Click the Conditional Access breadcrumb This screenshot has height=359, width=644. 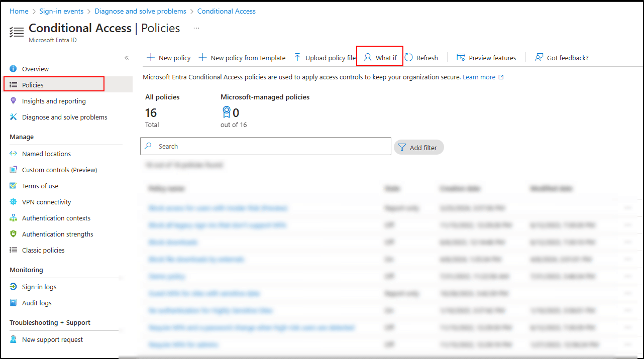(226, 11)
